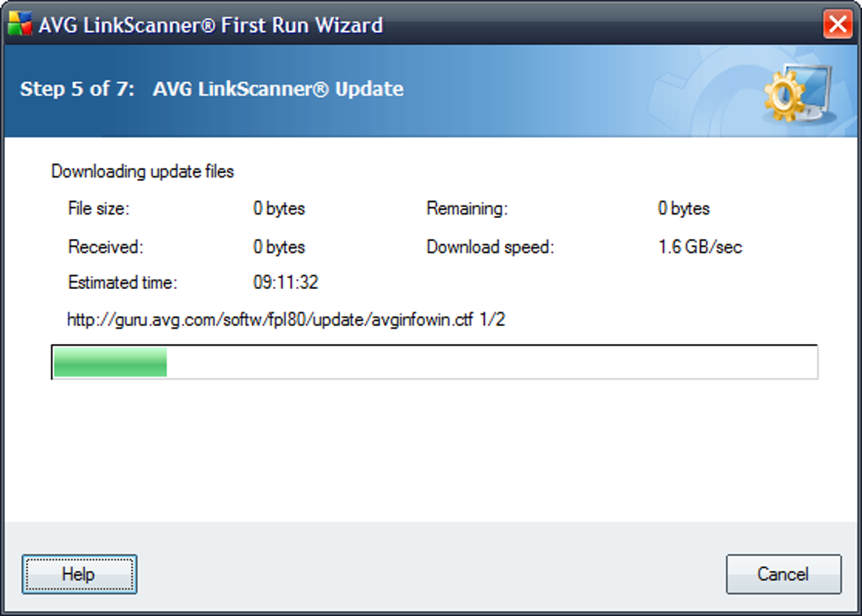Click the Remaining bytes indicator
This screenshot has width=862, height=616.
pyautogui.click(x=684, y=208)
